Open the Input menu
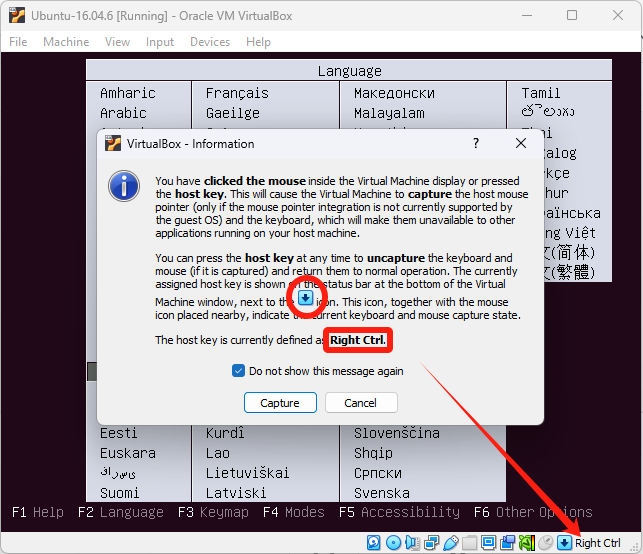The image size is (643, 554). tap(160, 42)
